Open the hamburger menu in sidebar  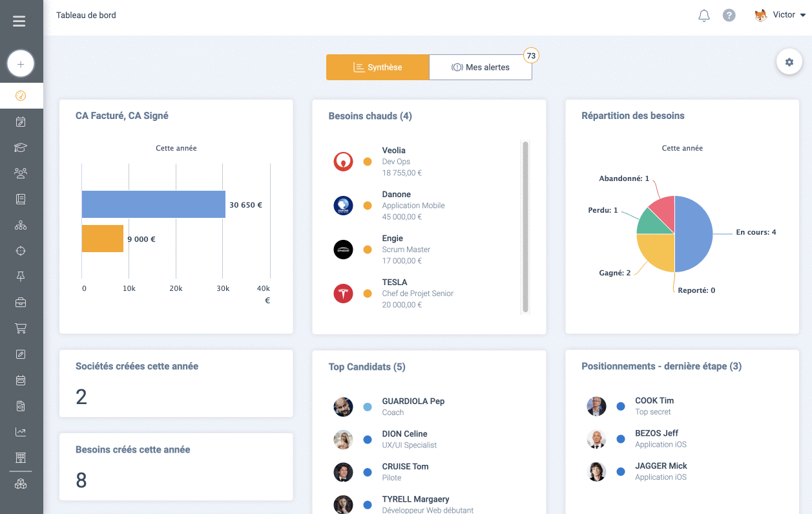click(x=19, y=21)
